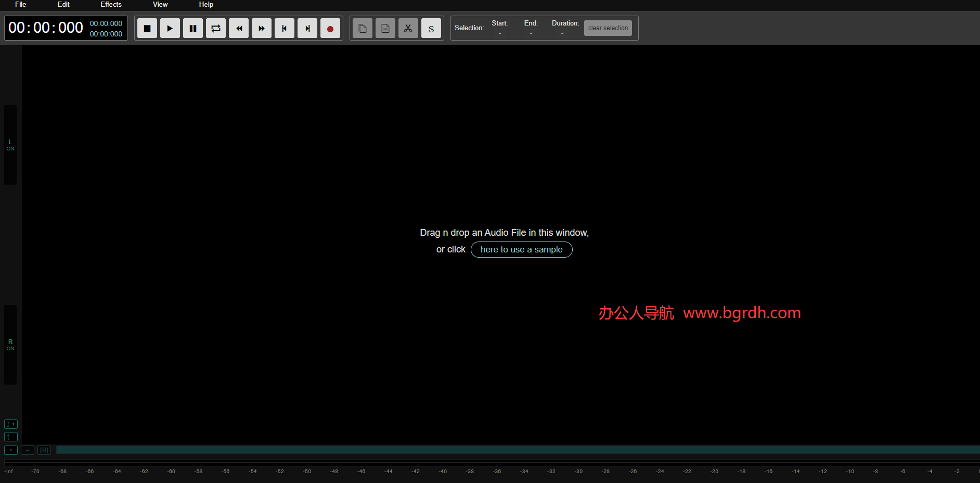Cut the selection with the scissors tool
This screenshot has width=980, height=483.
pyautogui.click(x=408, y=28)
